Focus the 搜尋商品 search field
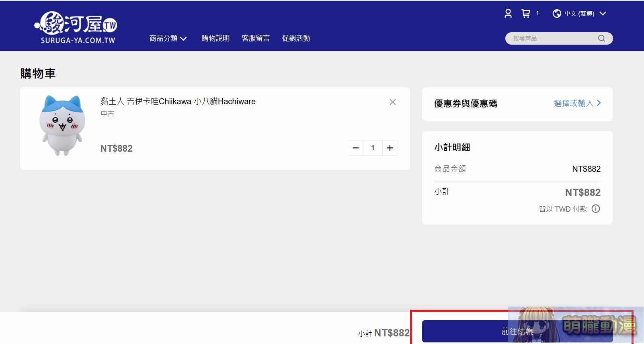The height and width of the screenshot is (344, 644). pyautogui.click(x=559, y=38)
